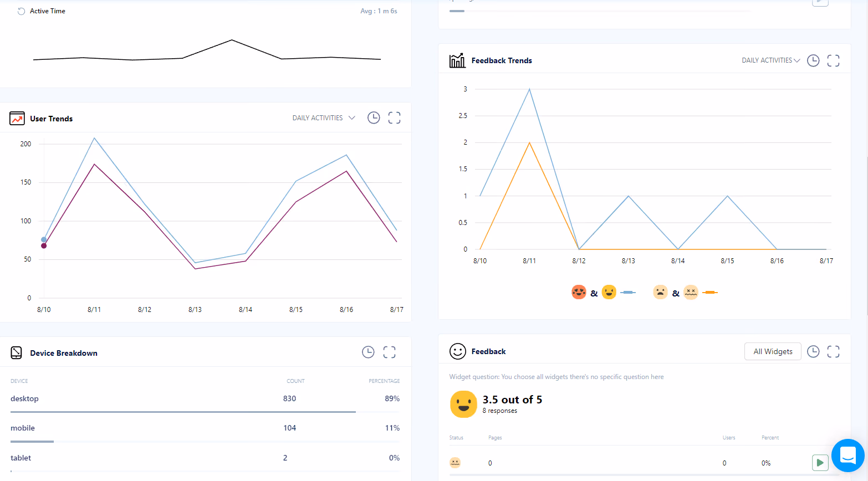Expand Feedback panel to fullscreen
Viewport: 868px width, 481px height.
(x=833, y=351)
